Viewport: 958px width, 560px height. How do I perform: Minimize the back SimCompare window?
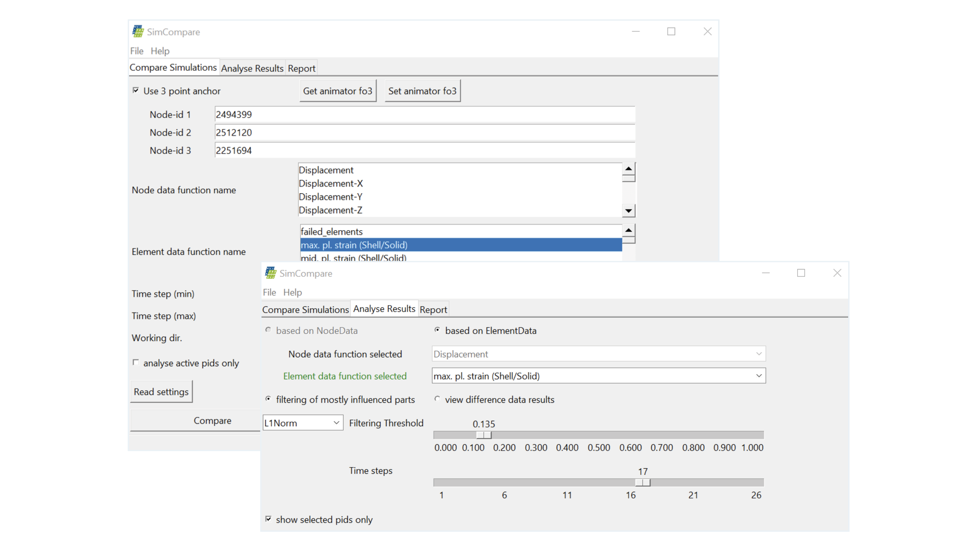point(636,31)
